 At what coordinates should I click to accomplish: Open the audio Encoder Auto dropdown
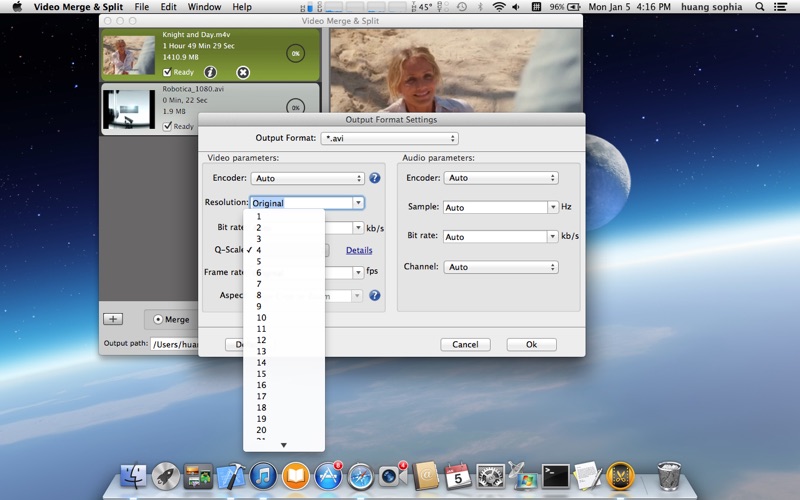click(501, 178)
